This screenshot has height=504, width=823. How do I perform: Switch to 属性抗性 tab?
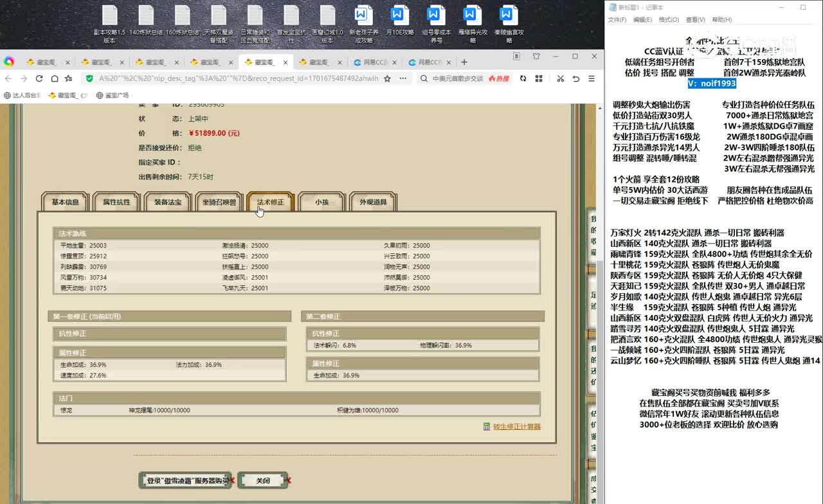tap(116, 202)
